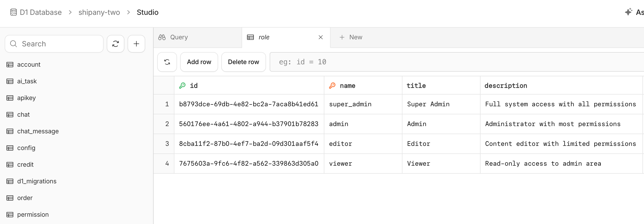
Task: Select row number 3 in the table
Action: tap(167, 144)
